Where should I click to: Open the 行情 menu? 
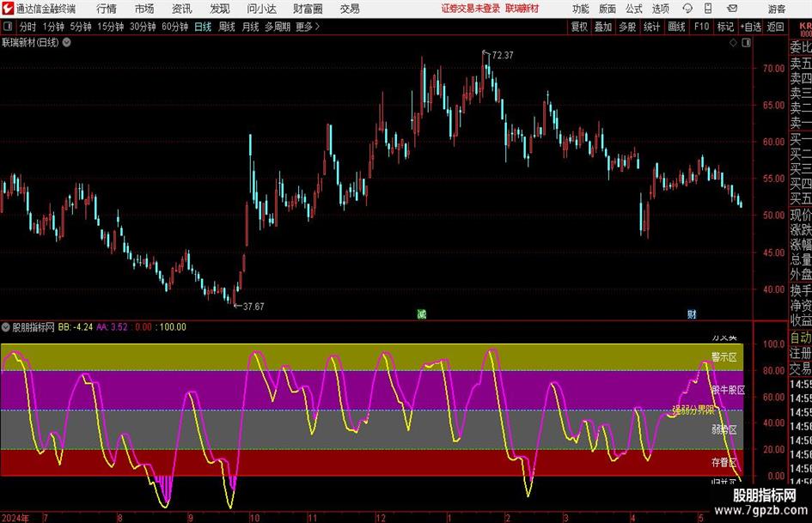[x=107, y=9]
